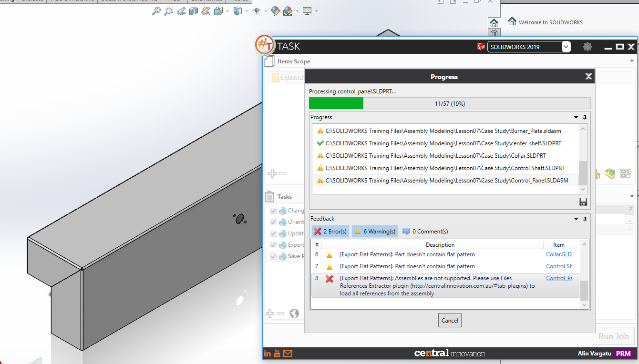Click the Tasks clipboard icon
This screenshot has width=639, height=364.
[269, 196]
